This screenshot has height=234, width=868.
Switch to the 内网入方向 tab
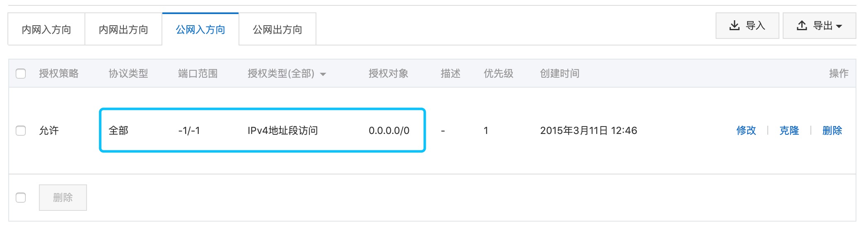(46, 29)
